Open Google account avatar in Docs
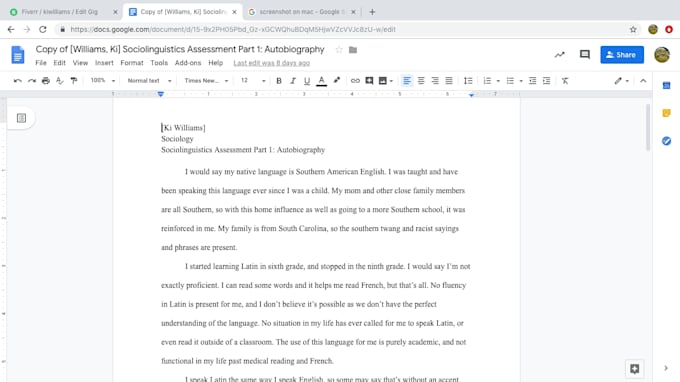 pyautogui.click(x=662, y=55)
